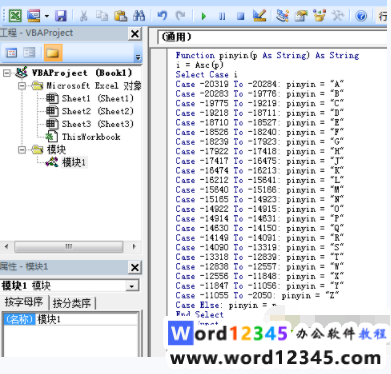391x374 pixels.
Task: Open the Insert UserForm dropdown arrow
Action: point(47,16)
